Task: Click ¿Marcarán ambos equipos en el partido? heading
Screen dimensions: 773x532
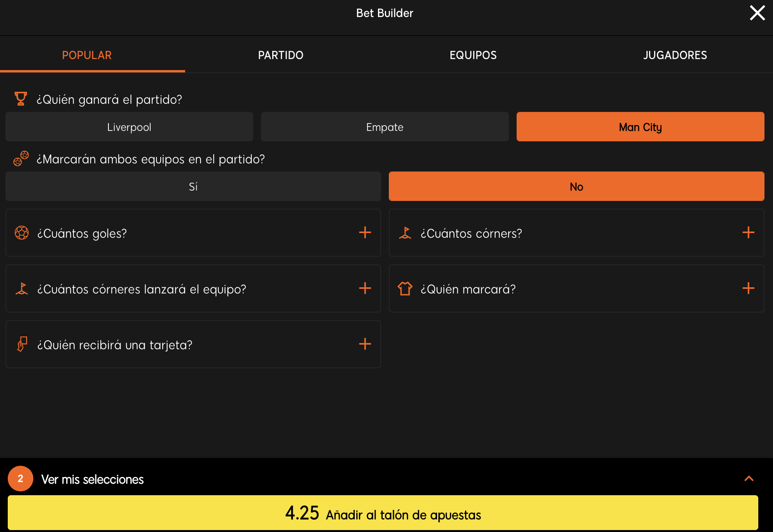Action: click(151, 159)
